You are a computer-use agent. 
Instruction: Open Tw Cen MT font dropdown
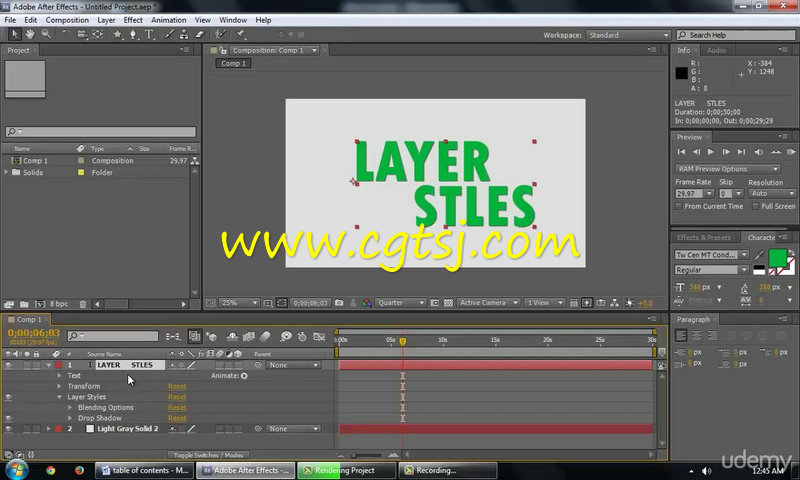(x=711, y=255)
